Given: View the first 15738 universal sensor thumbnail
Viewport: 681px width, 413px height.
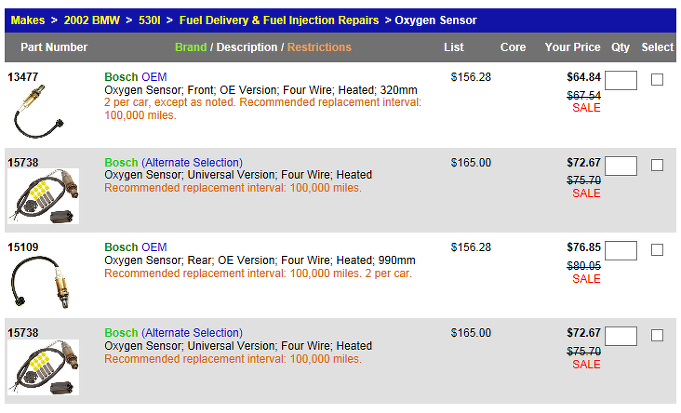Looking at the screenshot, I should (43, 196).
